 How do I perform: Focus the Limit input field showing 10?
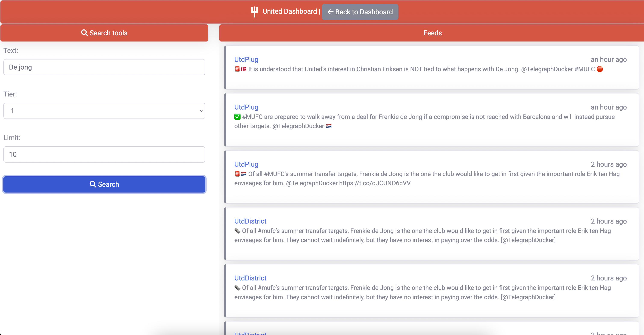(104, 154)
